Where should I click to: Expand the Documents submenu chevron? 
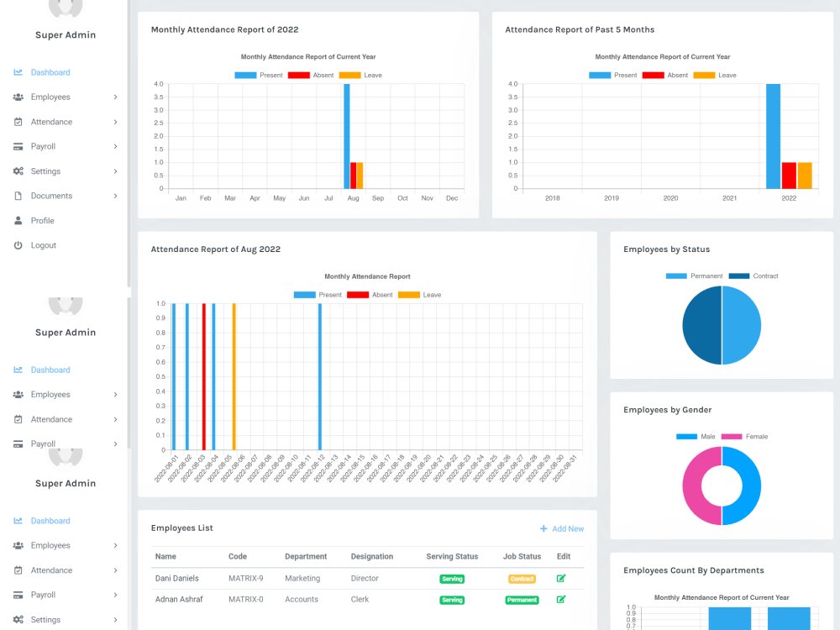point(115,196)
